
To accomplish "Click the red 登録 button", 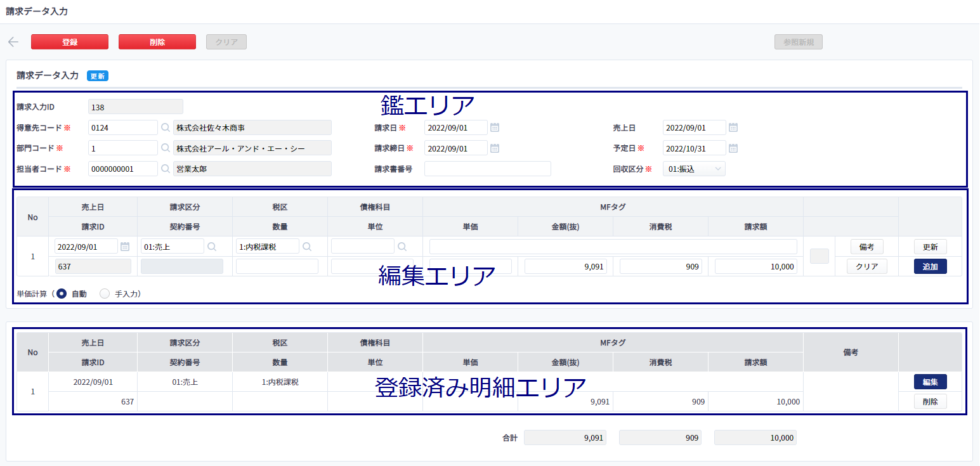I will click(x=70, y=42).
